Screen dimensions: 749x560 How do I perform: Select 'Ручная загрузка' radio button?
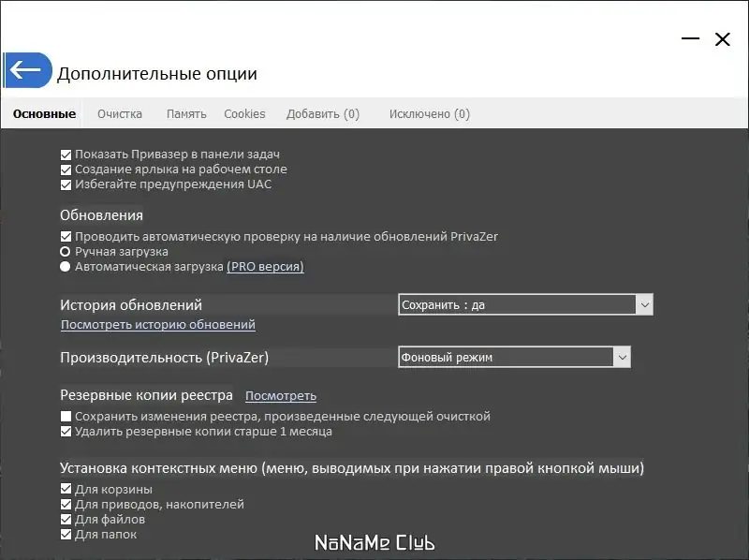tap(66, 252)
